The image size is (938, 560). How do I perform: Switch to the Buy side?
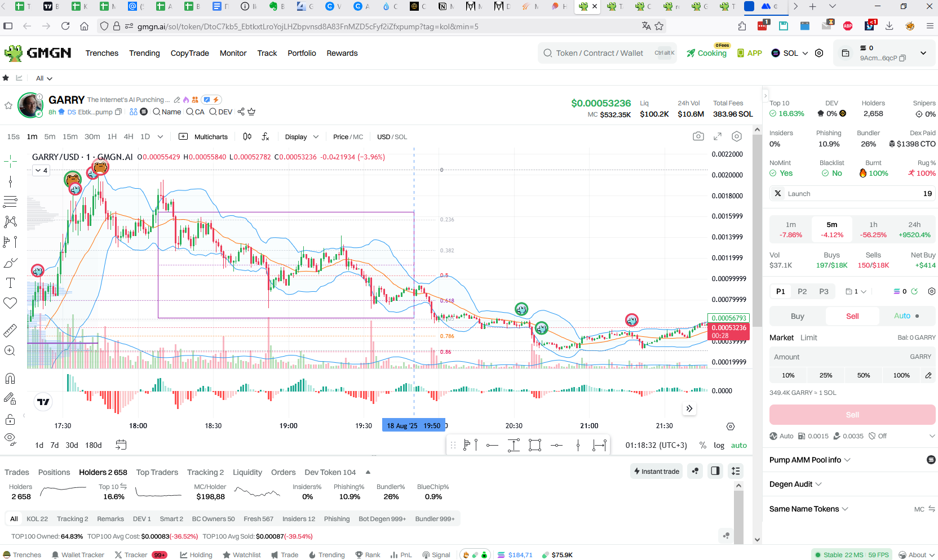[x=797, y=316]
